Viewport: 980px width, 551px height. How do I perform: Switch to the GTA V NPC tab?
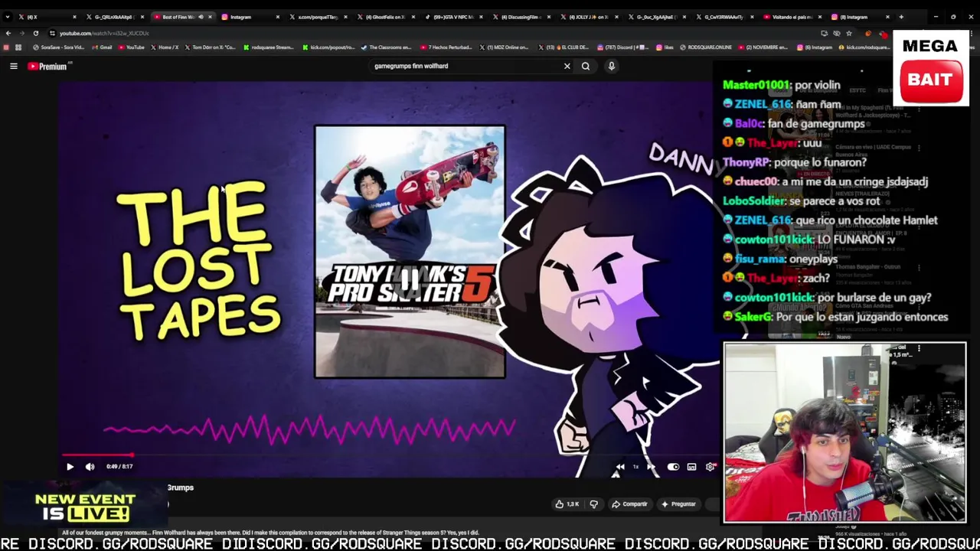tap(452, 17)
